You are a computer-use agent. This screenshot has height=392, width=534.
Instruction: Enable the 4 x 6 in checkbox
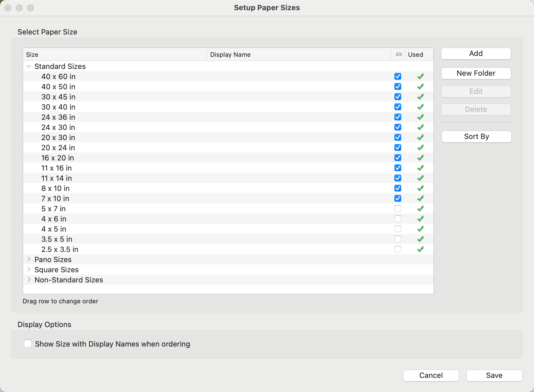[x=398, y=219]
